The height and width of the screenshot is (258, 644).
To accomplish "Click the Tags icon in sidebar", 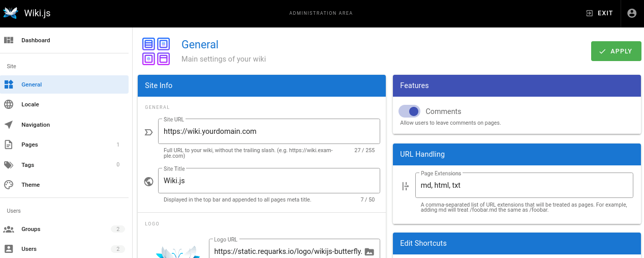I will coord(9,165).
